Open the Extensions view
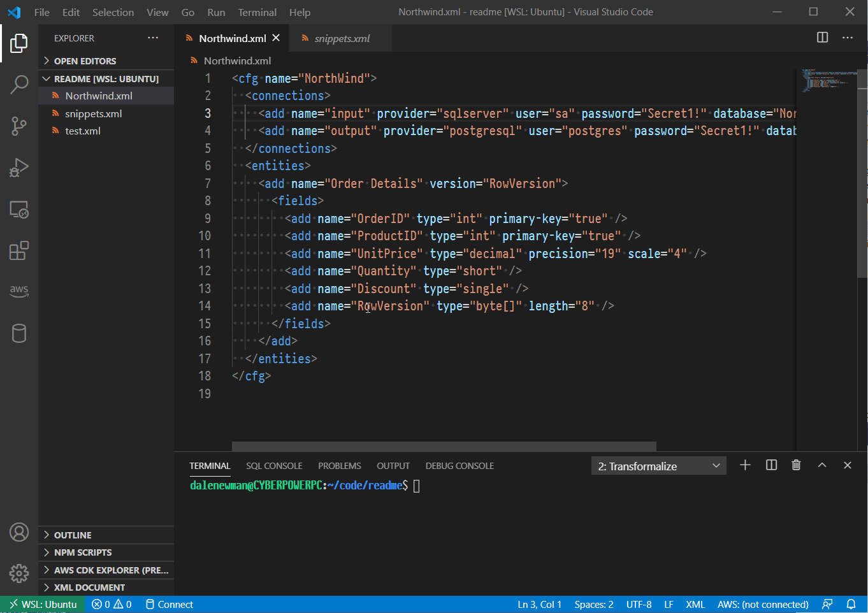868x613 pixels. tap(19, 250)
